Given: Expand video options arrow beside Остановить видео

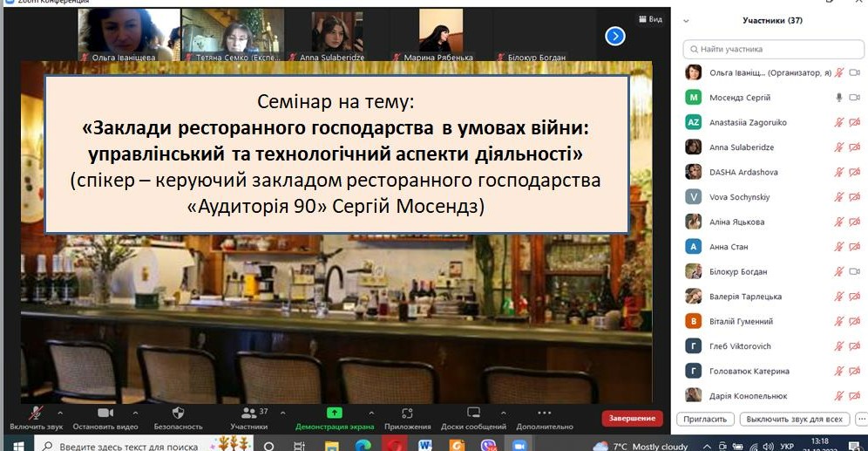Looking at the screenshot, I should [x=135, y=413].
